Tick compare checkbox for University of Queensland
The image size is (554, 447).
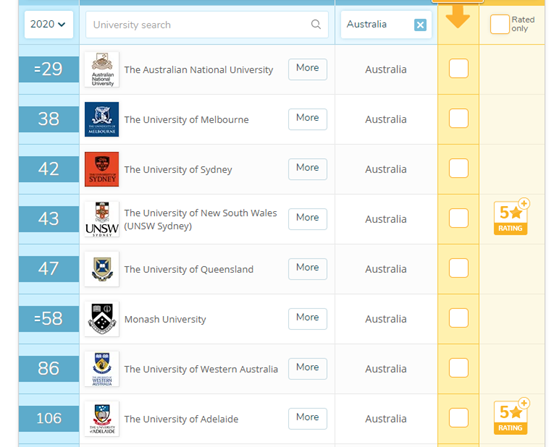coord(459,268)
